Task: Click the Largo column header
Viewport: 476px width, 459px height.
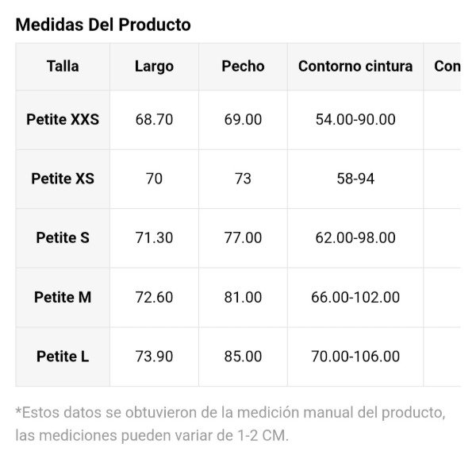Action: click(154, 66)
